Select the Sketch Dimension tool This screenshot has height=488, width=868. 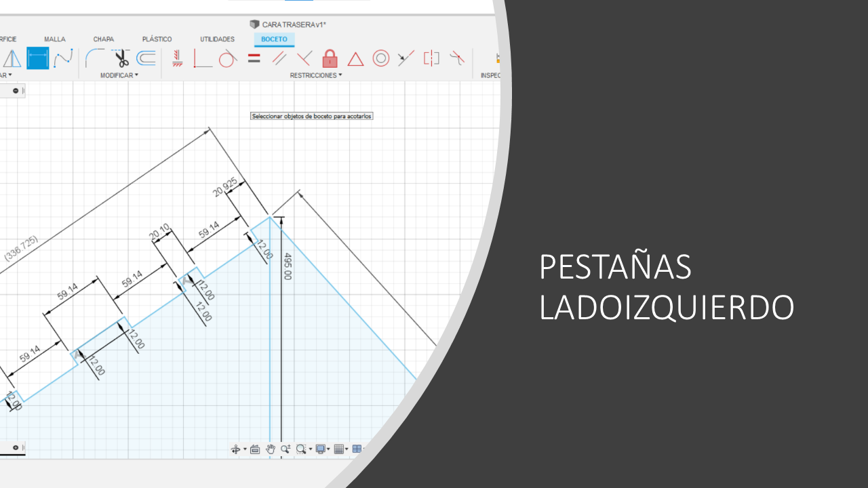[38, 58]
